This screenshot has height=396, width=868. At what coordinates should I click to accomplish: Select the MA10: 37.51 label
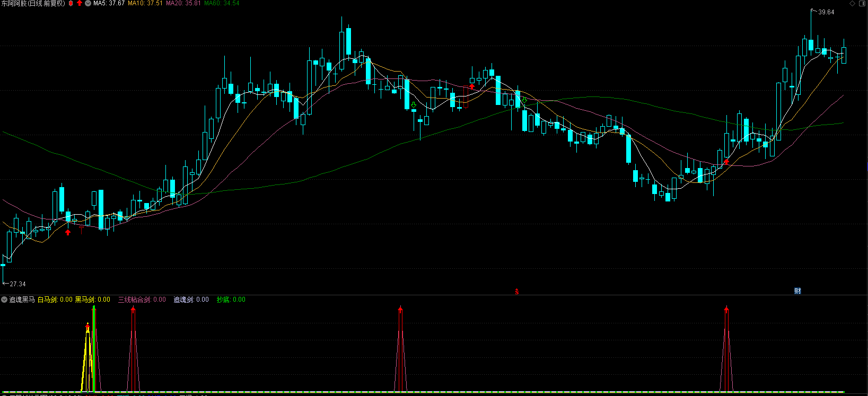click(145, 3)
